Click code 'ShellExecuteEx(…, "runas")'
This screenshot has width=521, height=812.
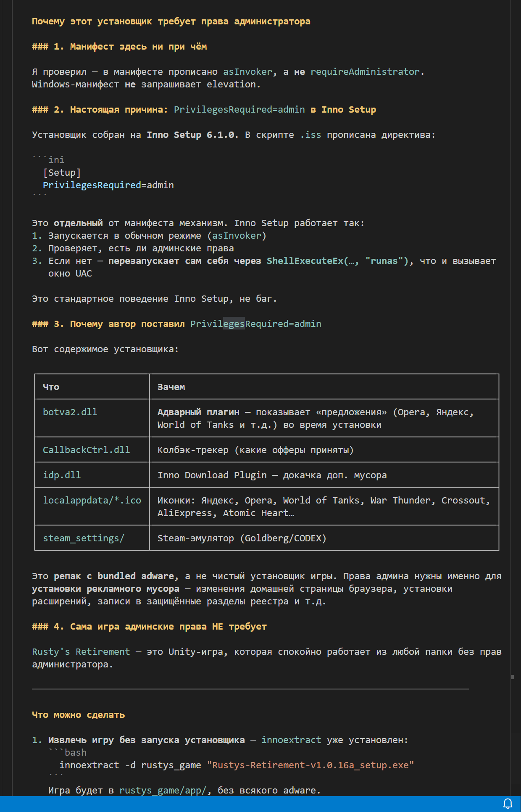pyautogui.click(x=338, y=261)
